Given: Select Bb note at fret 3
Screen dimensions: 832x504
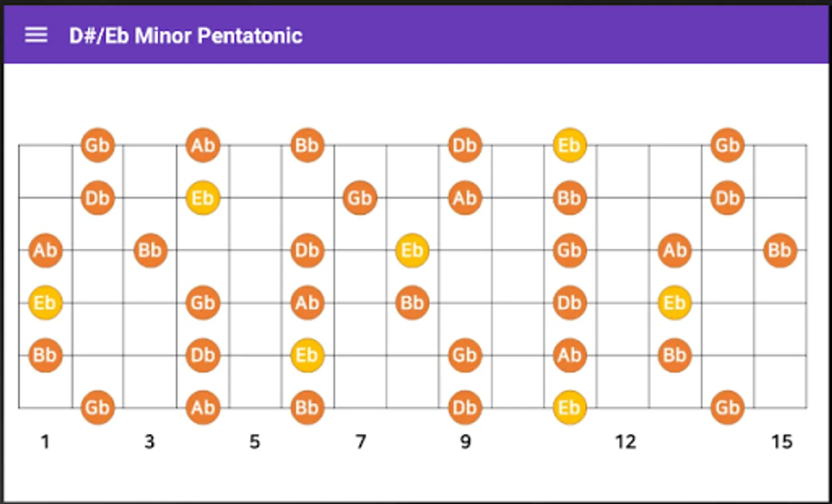Looking at the screenshot, I should [150, 250].
